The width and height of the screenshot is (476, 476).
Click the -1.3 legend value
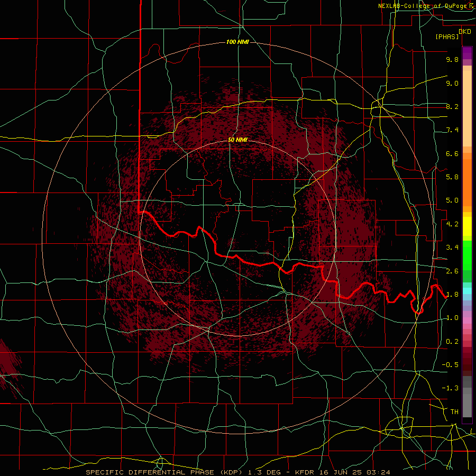[450, 389]
